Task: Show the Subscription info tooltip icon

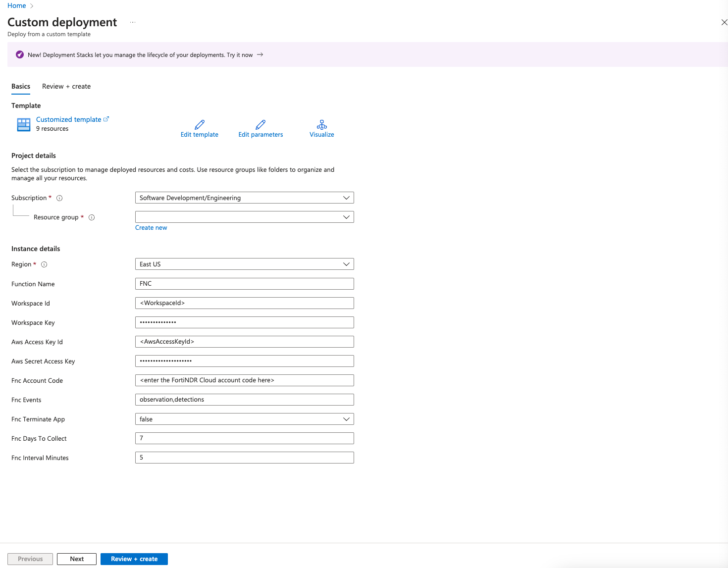Action: pos(59,198)
